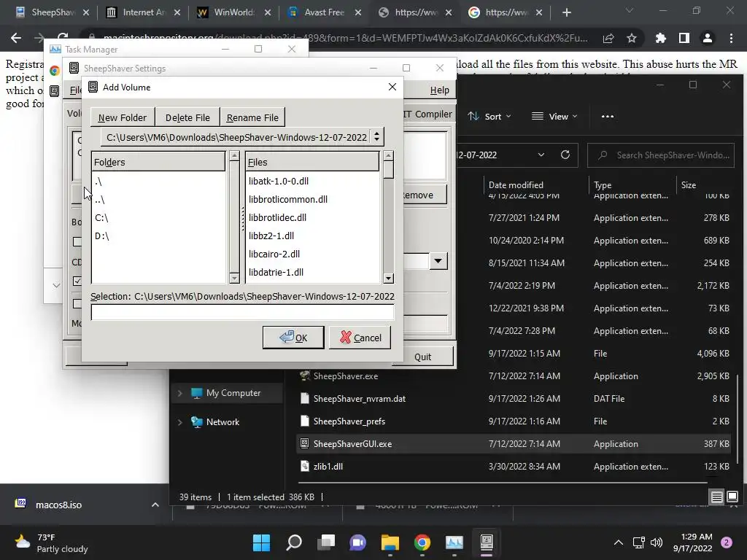
Task: Open Chrome extensions puzzle icon
Action: (x=660, y=38)
